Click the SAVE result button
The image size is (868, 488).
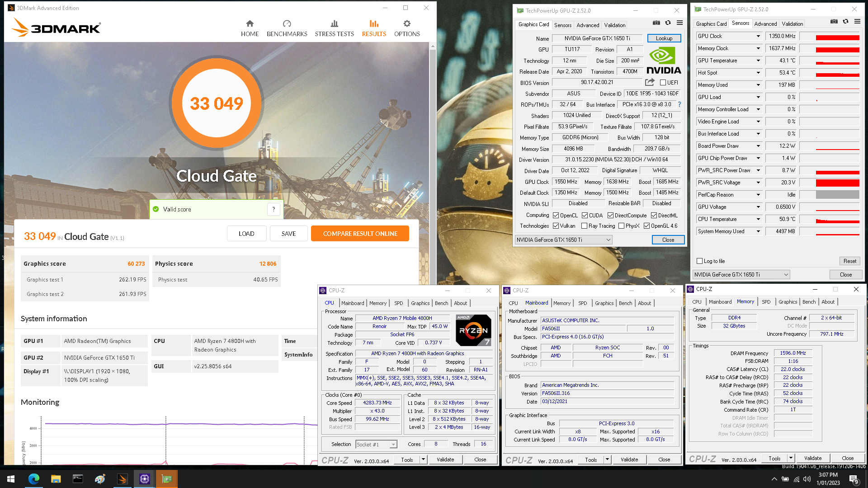(288, 234)
